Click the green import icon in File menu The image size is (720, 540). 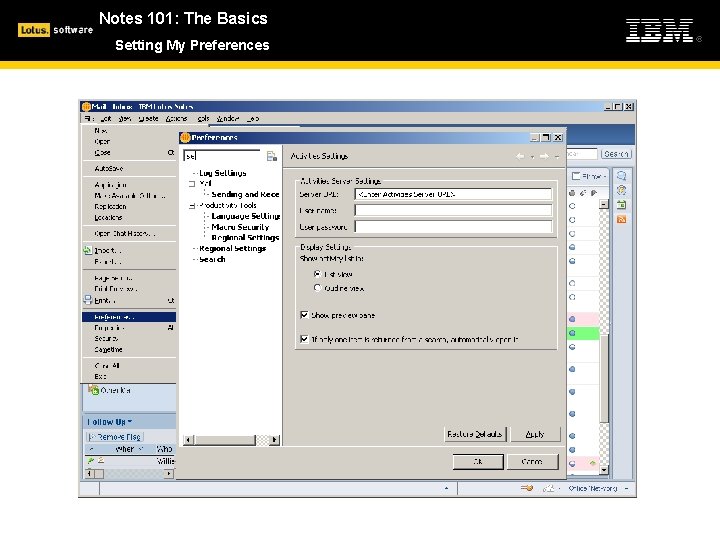tap(88, 250)
